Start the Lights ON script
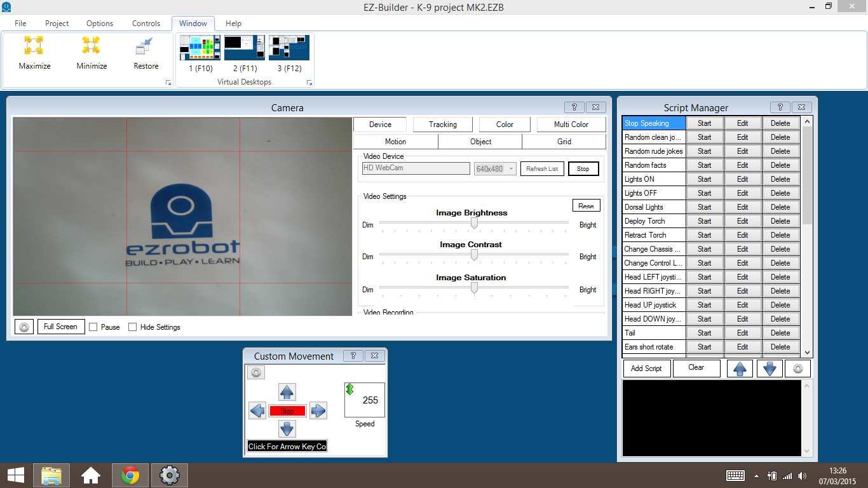 (x=705, y=179)
